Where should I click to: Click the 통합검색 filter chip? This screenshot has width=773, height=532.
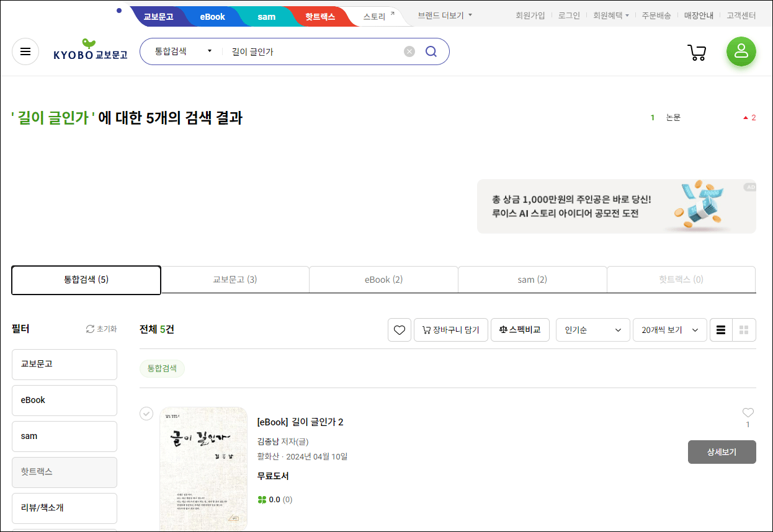click(162, 368)
